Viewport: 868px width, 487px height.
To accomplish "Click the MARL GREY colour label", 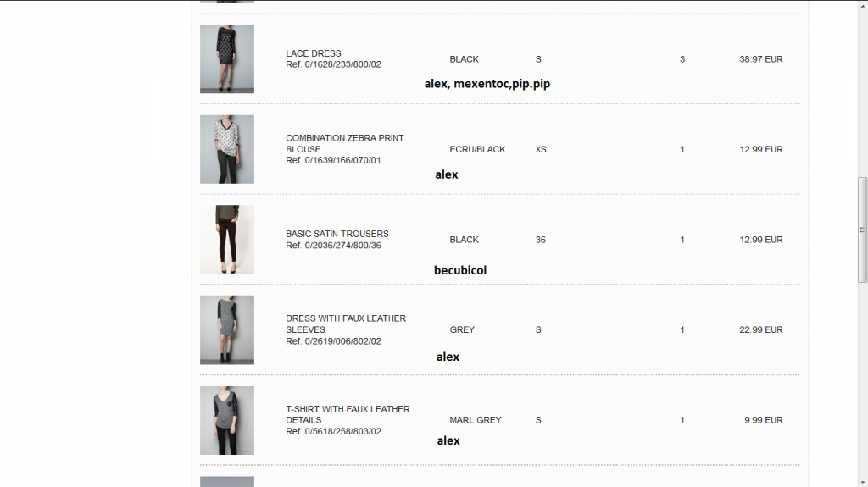I will click(476, 420).
